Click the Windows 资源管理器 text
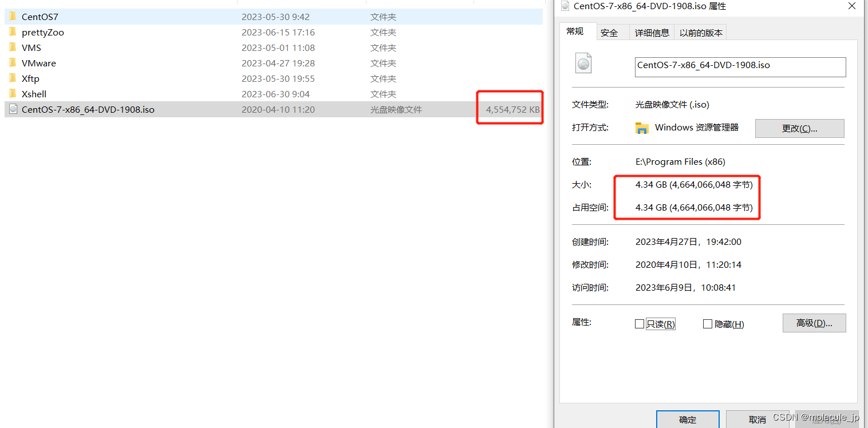 point(697,128)
